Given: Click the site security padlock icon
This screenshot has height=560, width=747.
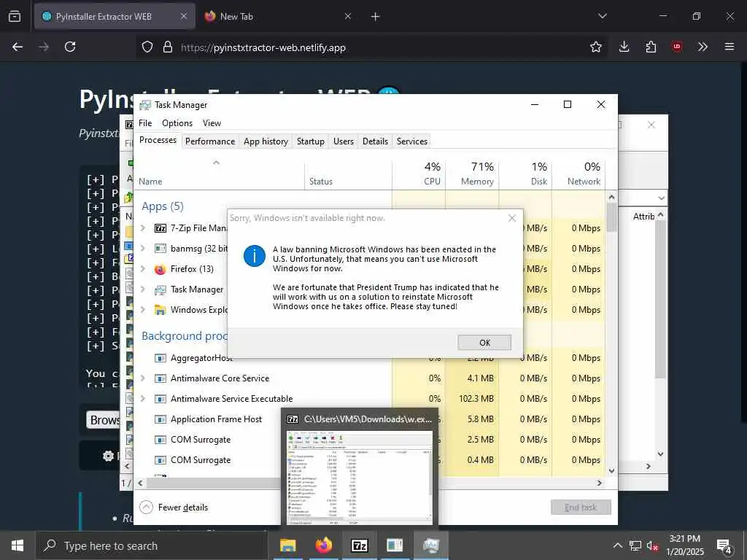Looking at the screenshot, I should coord(168,47).
